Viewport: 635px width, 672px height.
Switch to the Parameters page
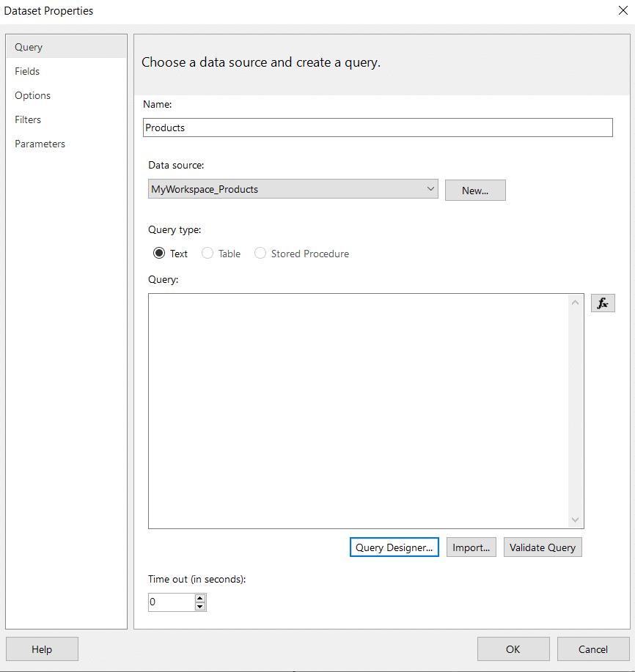pos(67,144)
